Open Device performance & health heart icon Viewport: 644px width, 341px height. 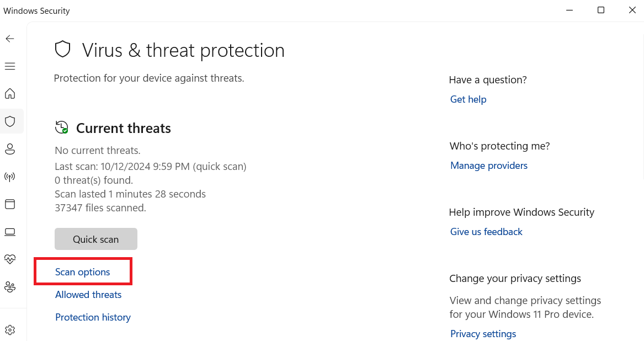click(10, 259)
